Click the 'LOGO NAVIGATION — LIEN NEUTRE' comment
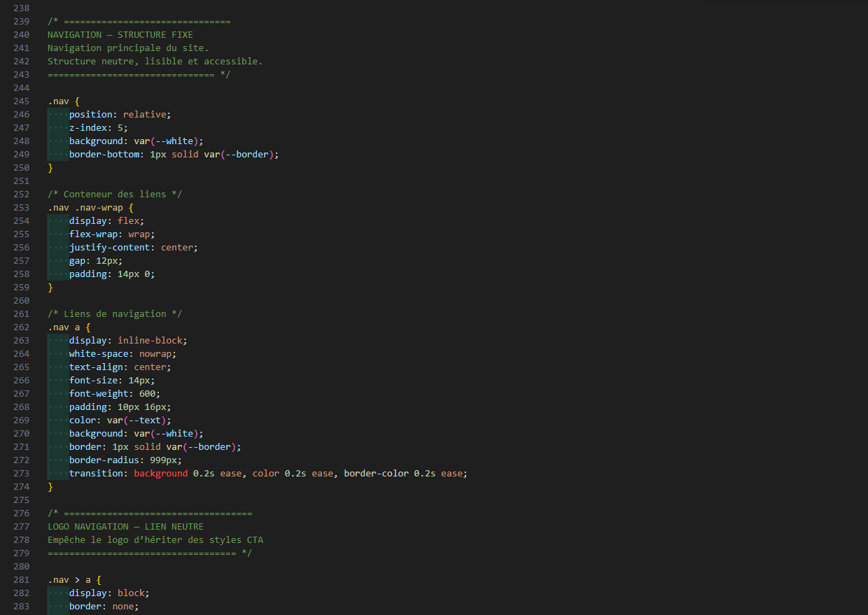 tap(125, 526)
